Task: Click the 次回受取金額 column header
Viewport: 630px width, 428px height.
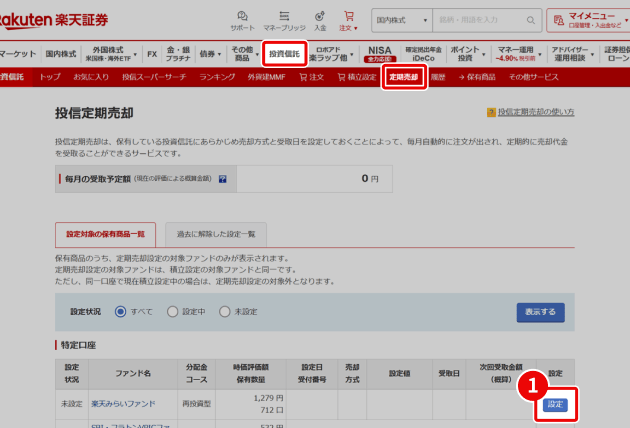Action: (x=501, y=373)
